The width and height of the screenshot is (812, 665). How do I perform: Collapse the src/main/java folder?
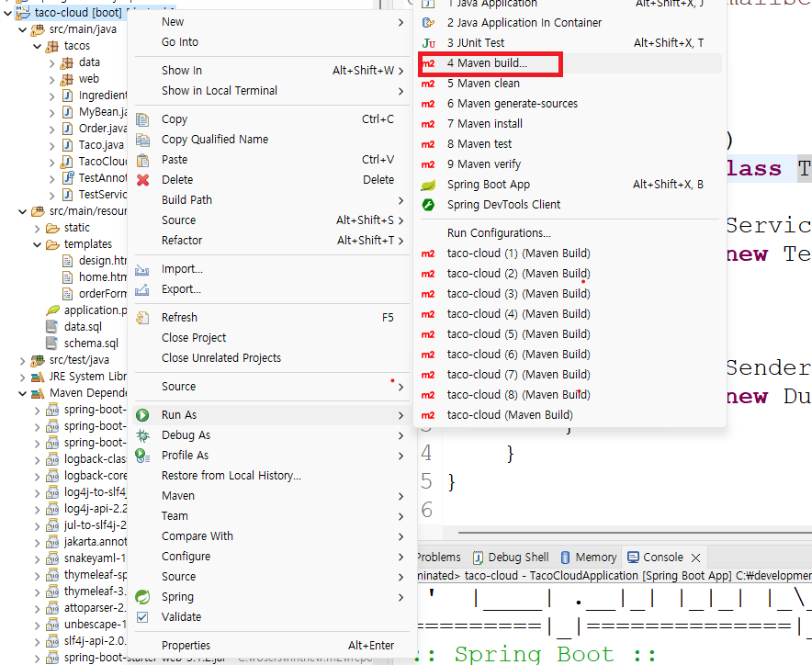[22, 29]
